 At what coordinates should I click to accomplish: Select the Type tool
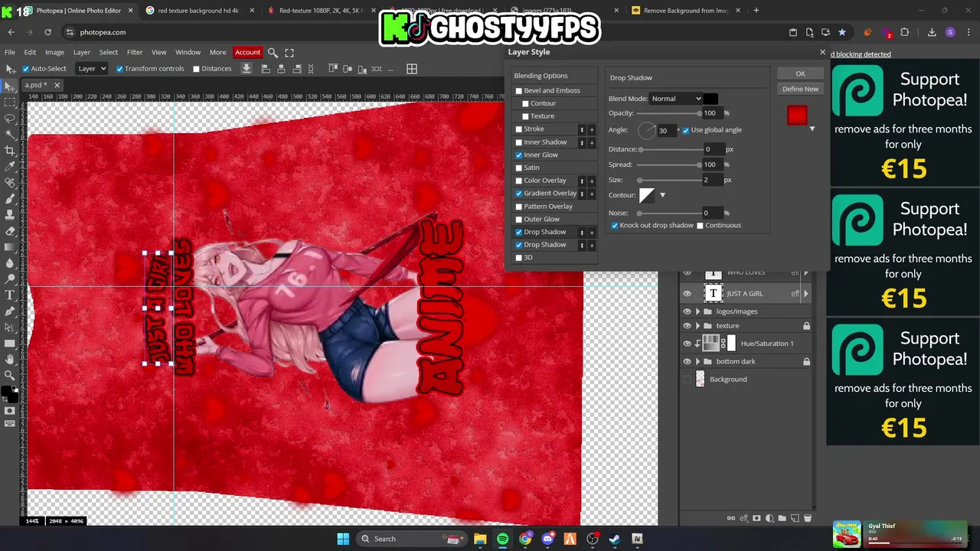coord(10,295)
